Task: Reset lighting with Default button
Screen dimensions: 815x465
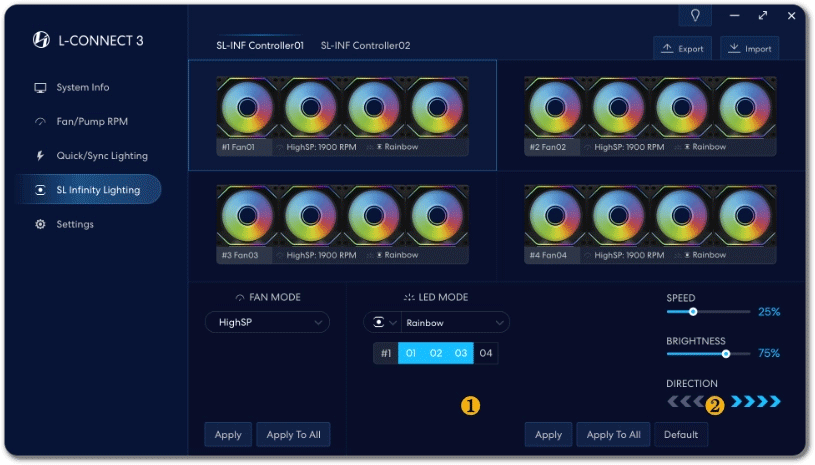Action: coord(681,434)
